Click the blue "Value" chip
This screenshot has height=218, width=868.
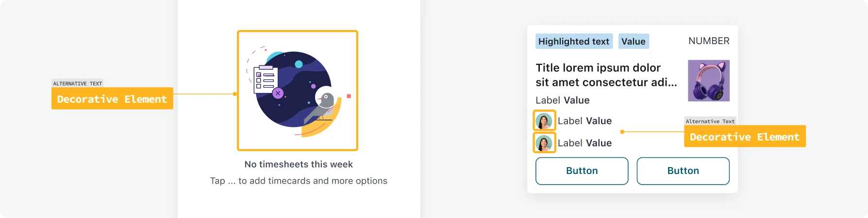click(x=634, y=42)
